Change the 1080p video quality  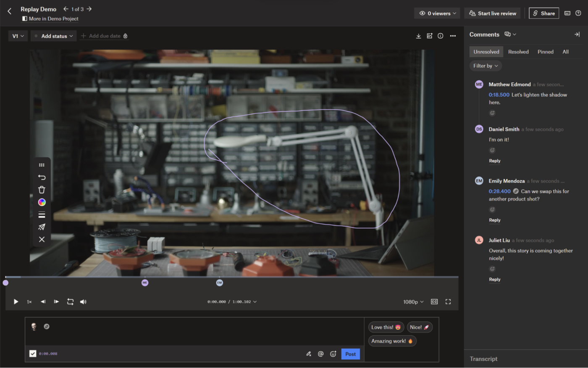tap(413, 302)
